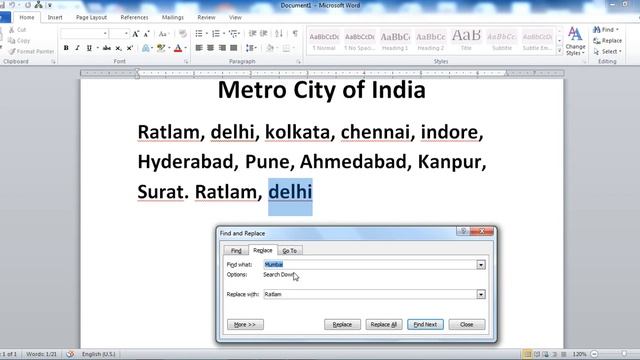Clear all formatting
Viewport: 640px width, 360px height.
[x=182, y=34]
